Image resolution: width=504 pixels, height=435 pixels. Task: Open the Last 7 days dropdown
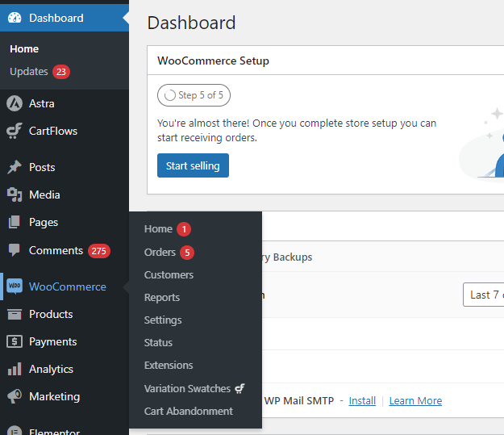coord(484,295)
